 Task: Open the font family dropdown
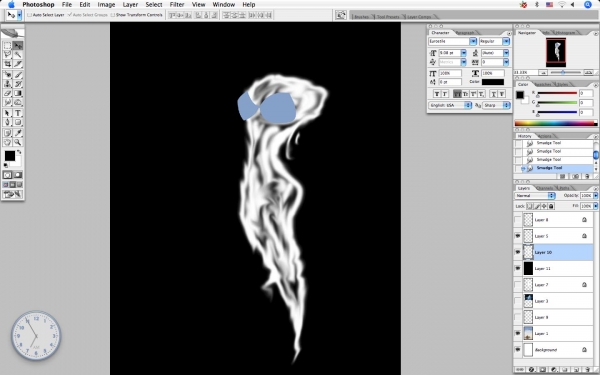click(473, 41)
